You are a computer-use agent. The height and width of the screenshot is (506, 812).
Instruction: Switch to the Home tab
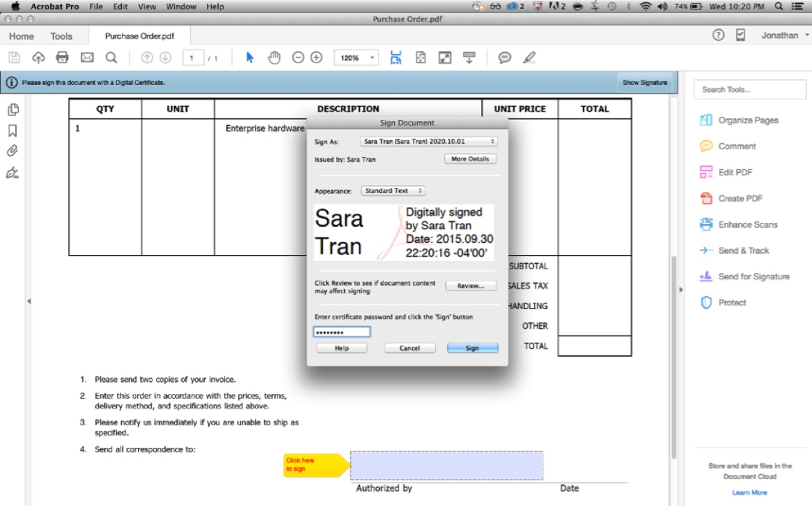click(x=22, y=36)
